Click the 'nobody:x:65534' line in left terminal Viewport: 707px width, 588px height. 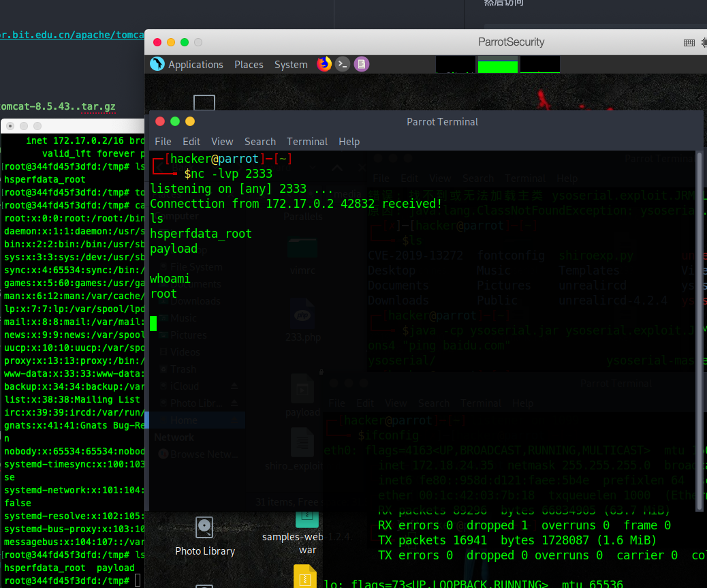74,451
